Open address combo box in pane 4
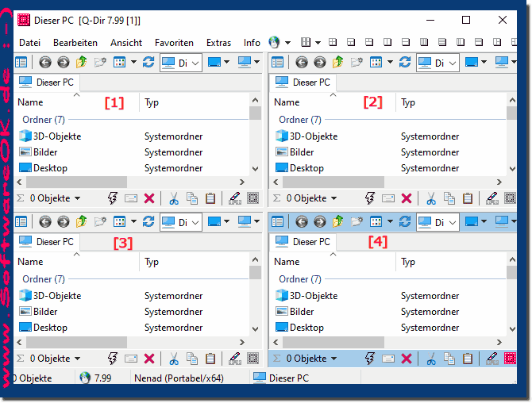 (438, 222)
